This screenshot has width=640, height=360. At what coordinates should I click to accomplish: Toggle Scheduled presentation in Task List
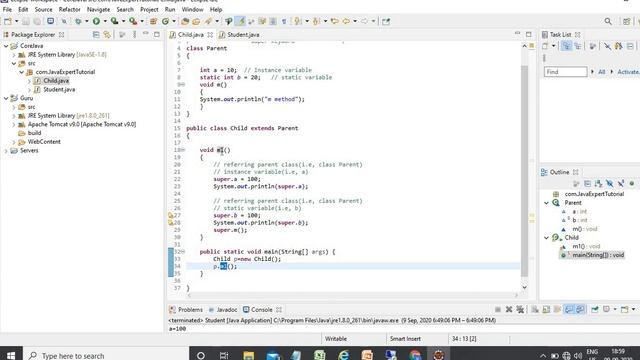click(x=578, y=47)
